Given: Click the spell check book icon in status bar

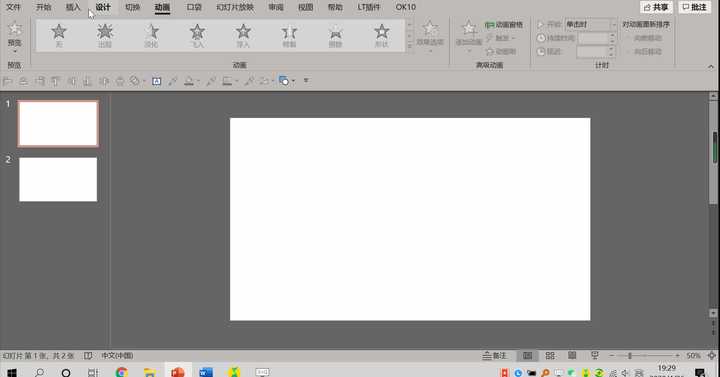Looking at the screenshot, I should coord(88,356).
